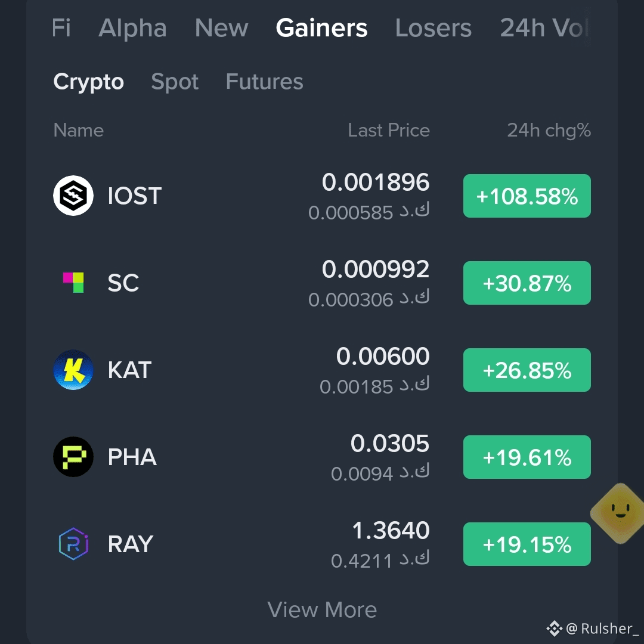
Task: Open View More gainers list
Action: click(322, 609)
